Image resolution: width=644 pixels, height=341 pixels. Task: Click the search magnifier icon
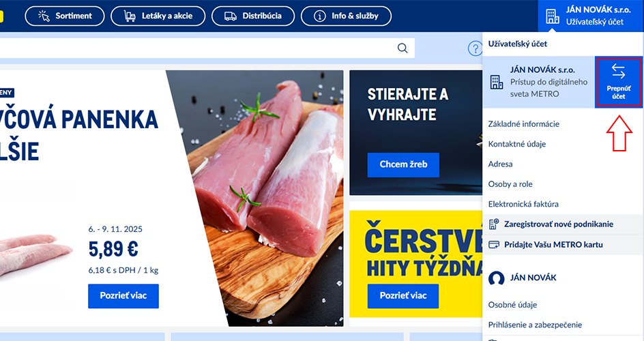point(402,48)
